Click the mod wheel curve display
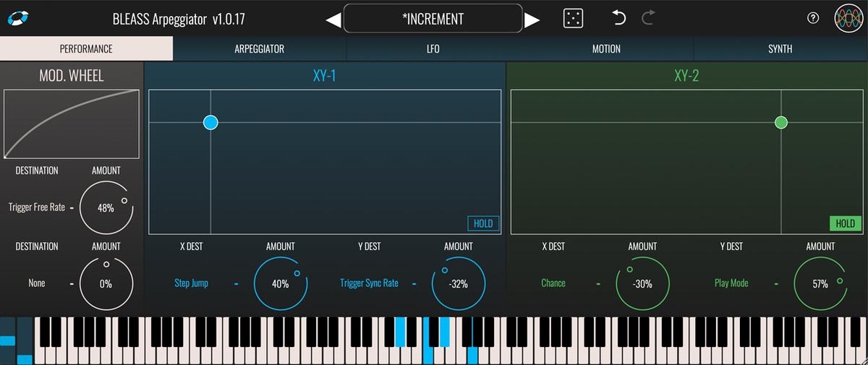The image size is (868, 365). tap(71, 124)
